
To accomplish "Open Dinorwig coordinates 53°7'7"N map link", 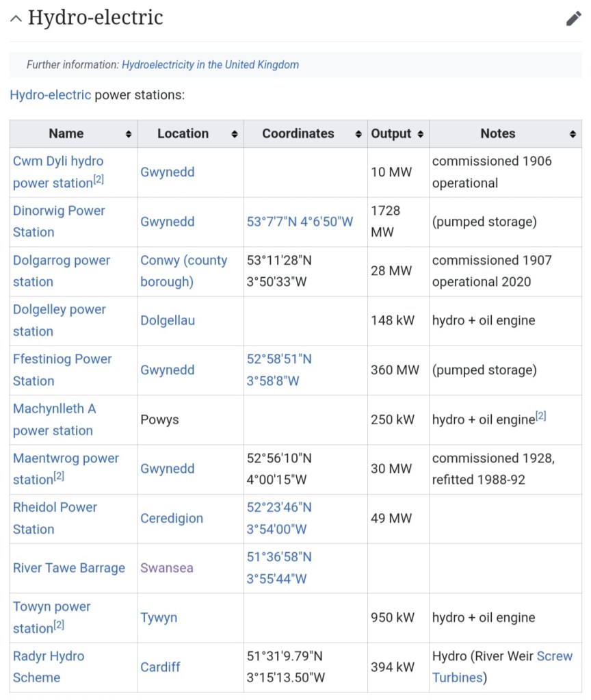I will click(x=300, y=222).
